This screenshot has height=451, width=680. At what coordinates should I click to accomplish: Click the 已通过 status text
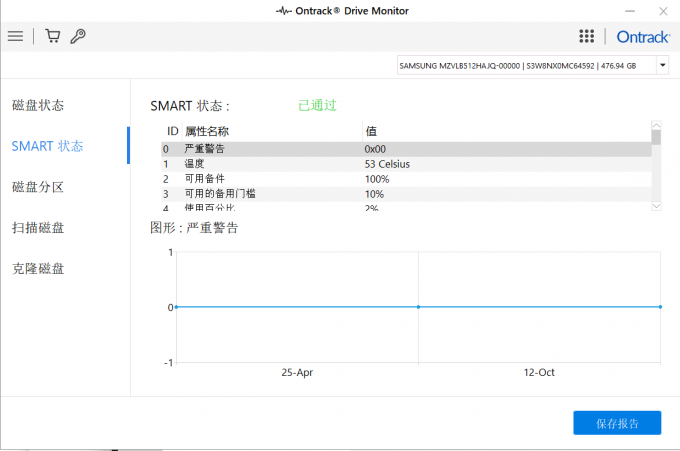[317, 105]
